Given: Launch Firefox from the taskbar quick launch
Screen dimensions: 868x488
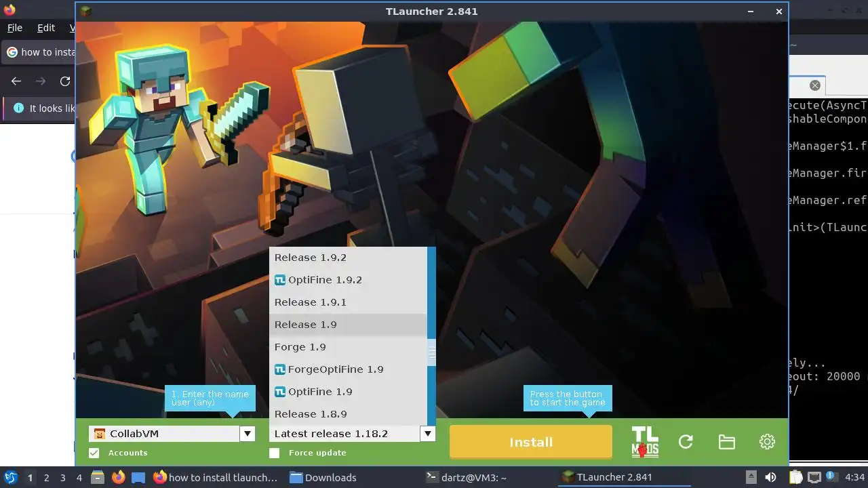Looking at the screenshot, I should click(x=118, y=477).
